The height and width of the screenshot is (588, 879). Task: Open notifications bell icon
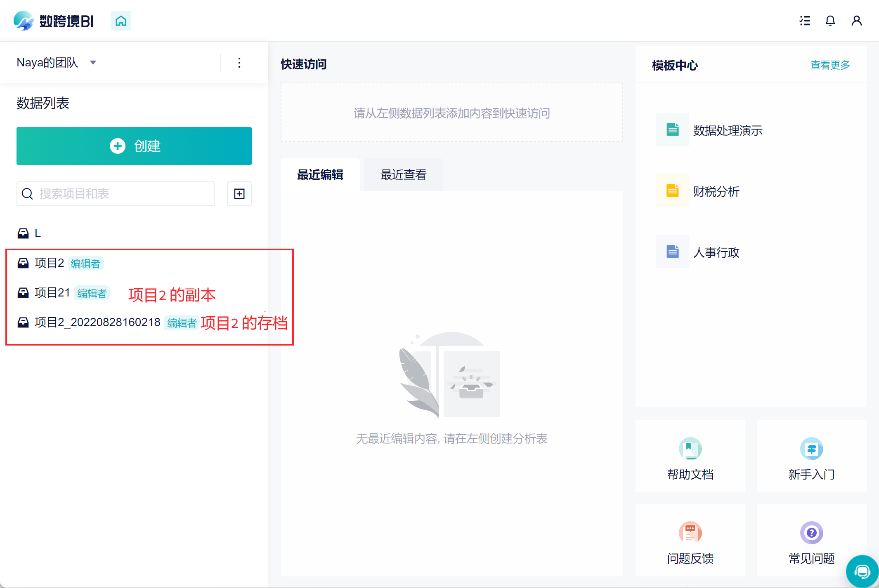click(830, 21)
